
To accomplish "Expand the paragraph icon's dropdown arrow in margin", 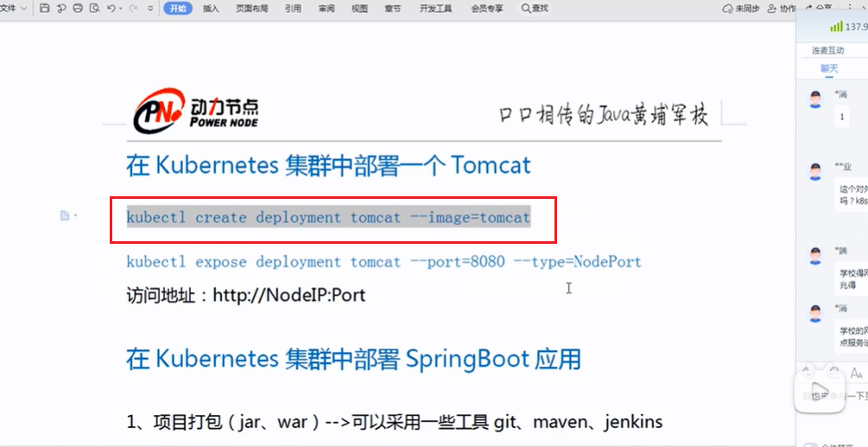I will [x=75, y=215].
